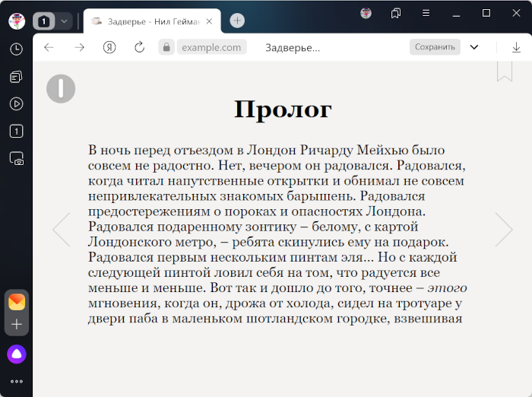Open the notes/collections sidebar icon
Viewport: 532px width, 397px height.
pyautogui.click(x=16, y=77)
